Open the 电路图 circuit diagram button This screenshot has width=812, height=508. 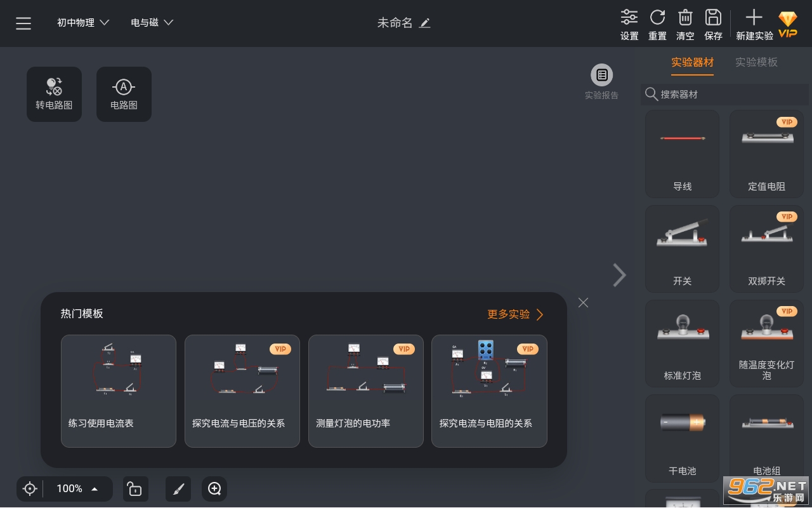(124, 94)
